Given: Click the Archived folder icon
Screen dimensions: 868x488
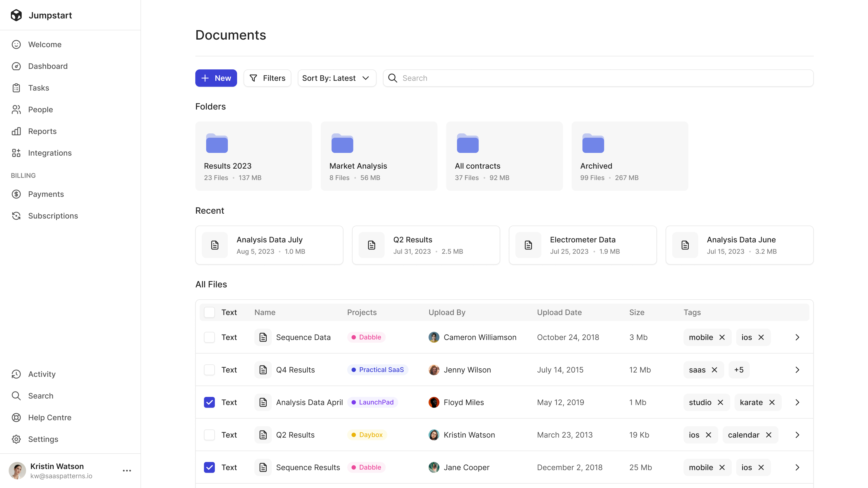Looking at the screenshot, I should 593,143.
